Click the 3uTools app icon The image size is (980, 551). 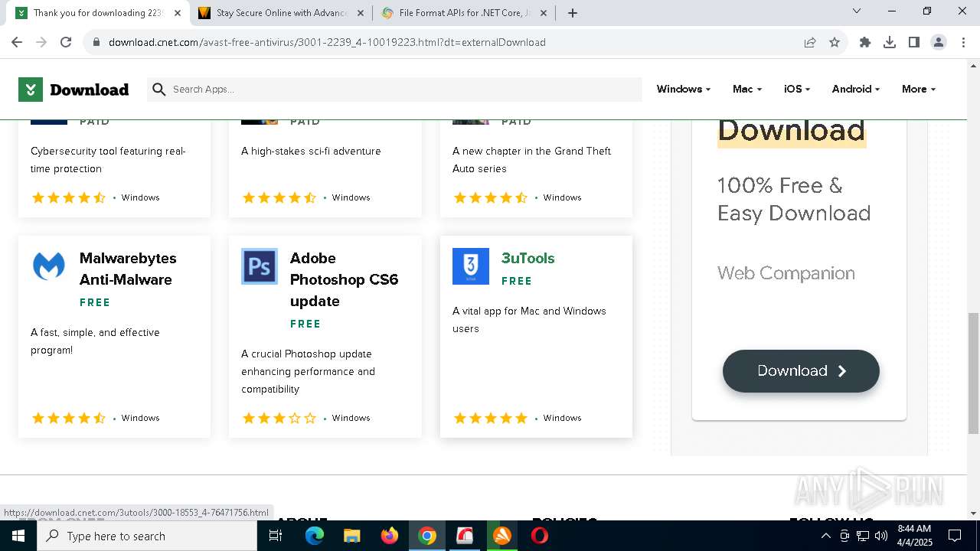coord(471,266)
